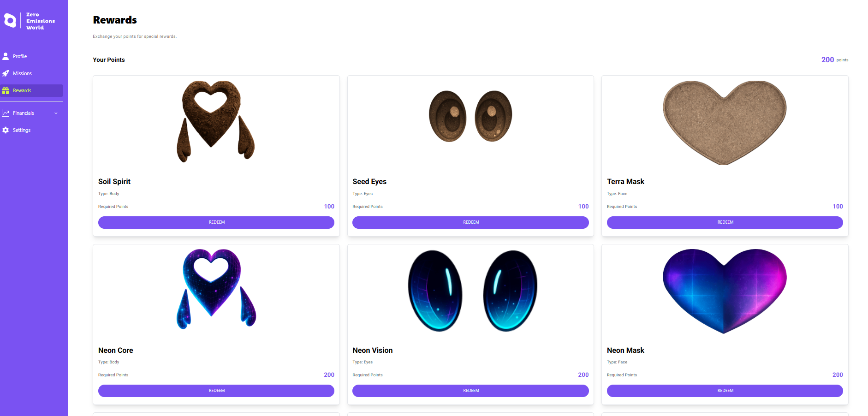Redeem the Neon Core reward
Image resolution: width=868 pixels, height=416 pixels.
tap(216, 391)
